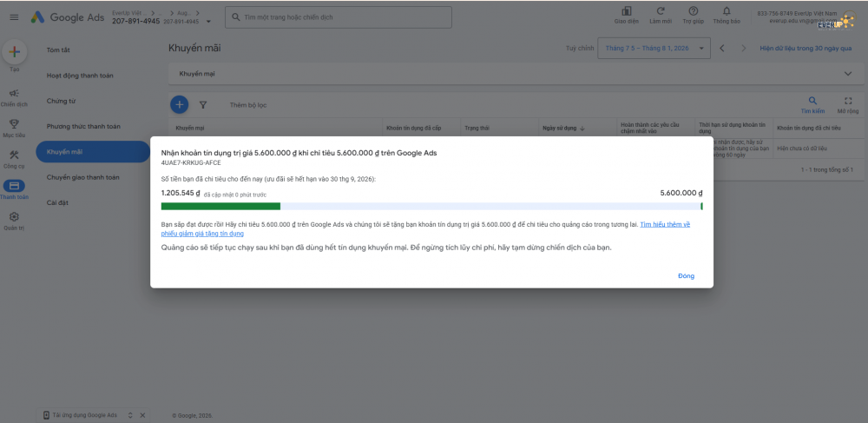Click the filter funnel icon
Viewport: 868px width, 423px height.
pyautogui.click(x=203, y=104)
